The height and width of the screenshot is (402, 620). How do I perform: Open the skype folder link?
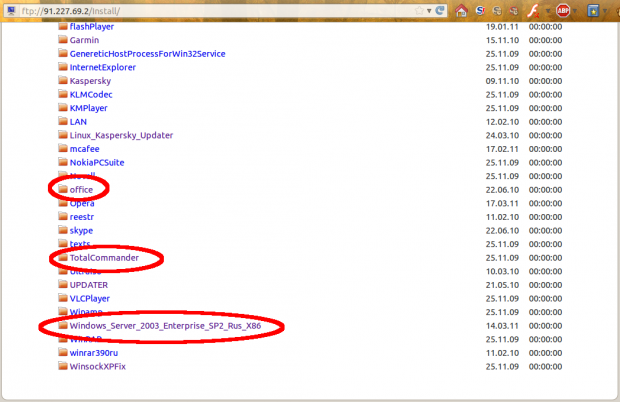81,231
